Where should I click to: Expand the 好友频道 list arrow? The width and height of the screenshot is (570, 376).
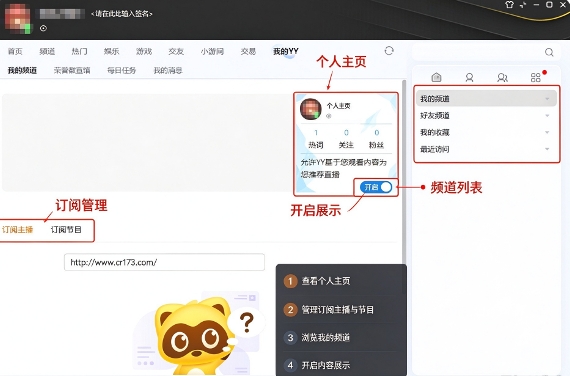click(547, 116)
